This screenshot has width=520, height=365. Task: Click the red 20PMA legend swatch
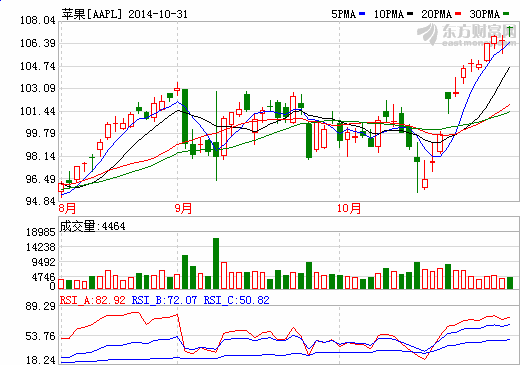458,14
